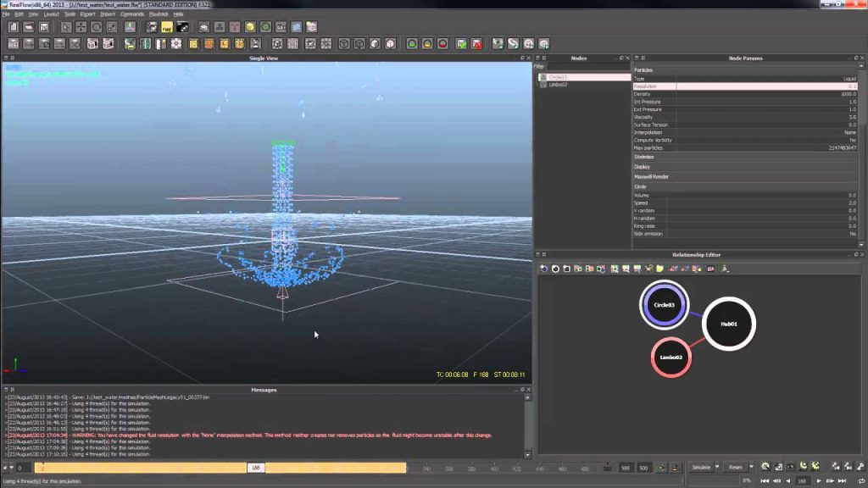Select the Scale tool icon
This screenshot has width=868, height=488.
(112, 26)
